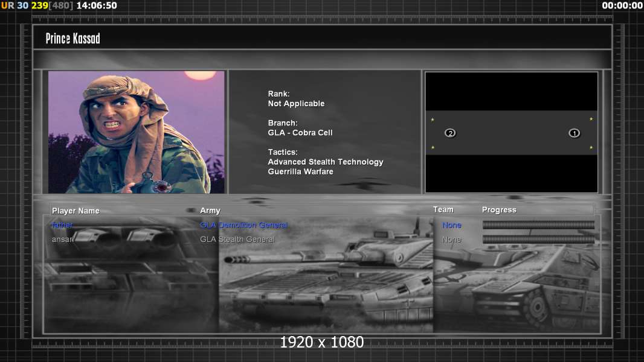
Task: Click the "Guerrilla Warfare" tactic
Action: (x=301, y=172)
